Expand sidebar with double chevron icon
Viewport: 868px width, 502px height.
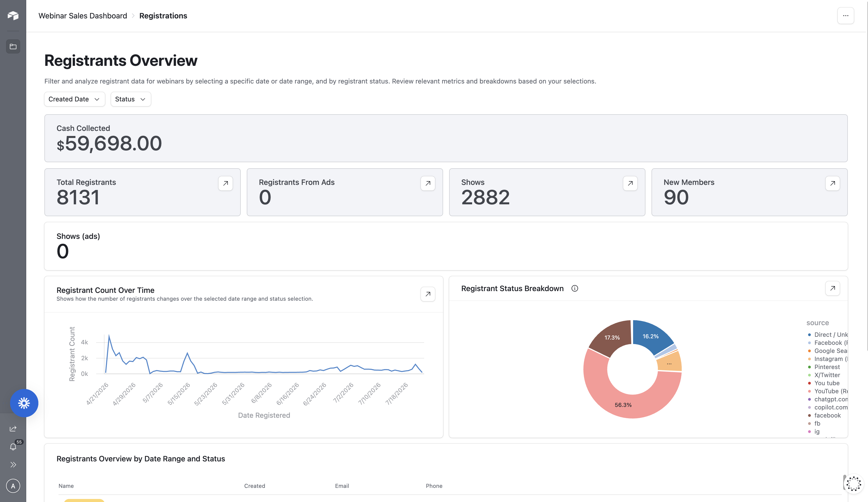(13, 465)
